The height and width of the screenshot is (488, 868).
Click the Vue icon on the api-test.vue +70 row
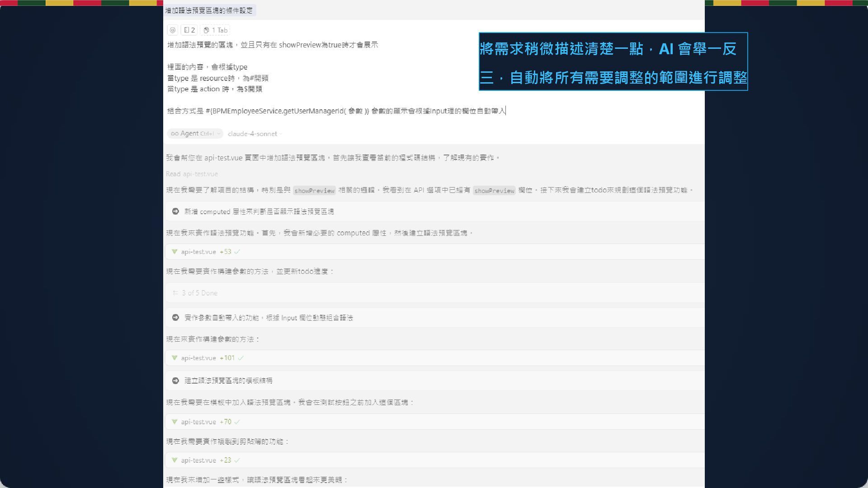(175, 422)
